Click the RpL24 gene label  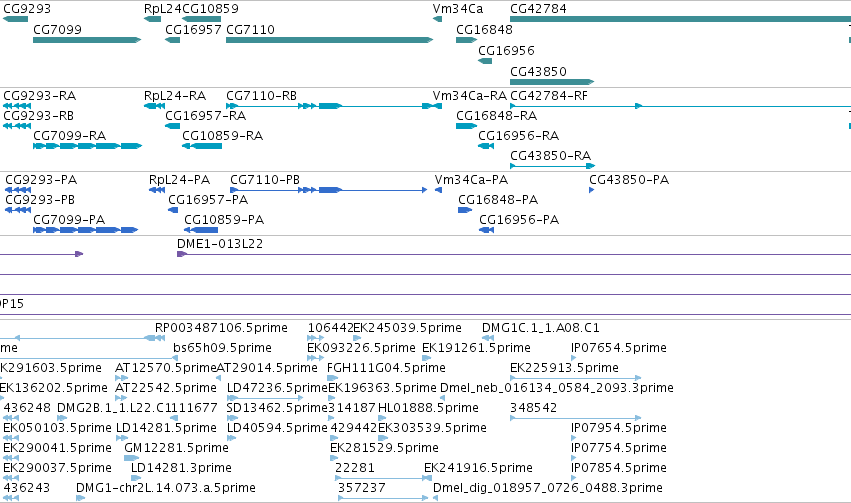pos(163,9)
